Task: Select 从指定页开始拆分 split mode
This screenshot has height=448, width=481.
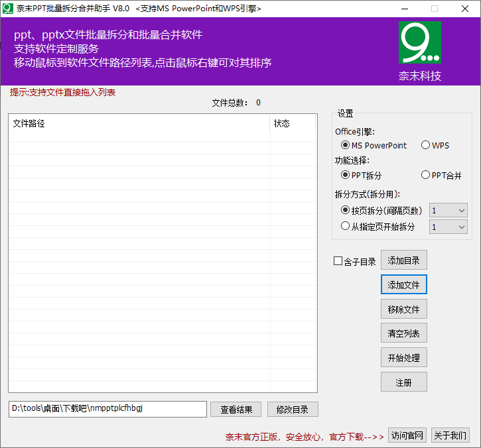Action: pyautogui.click(x=378, y=227)
